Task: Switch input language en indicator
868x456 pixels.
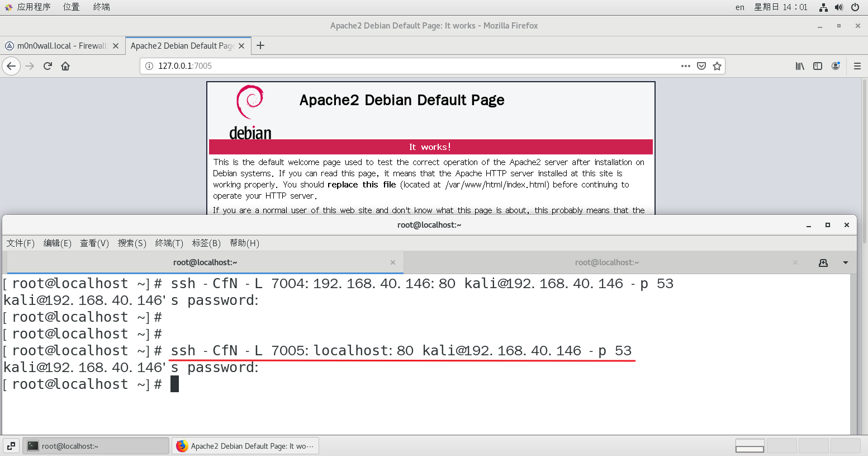Action: 740,7
